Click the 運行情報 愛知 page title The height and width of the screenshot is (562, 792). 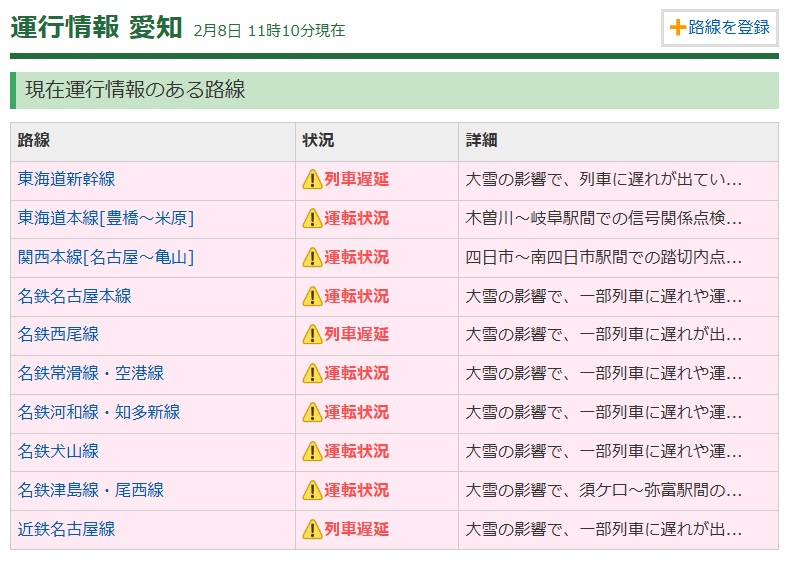tap(96, 27)
